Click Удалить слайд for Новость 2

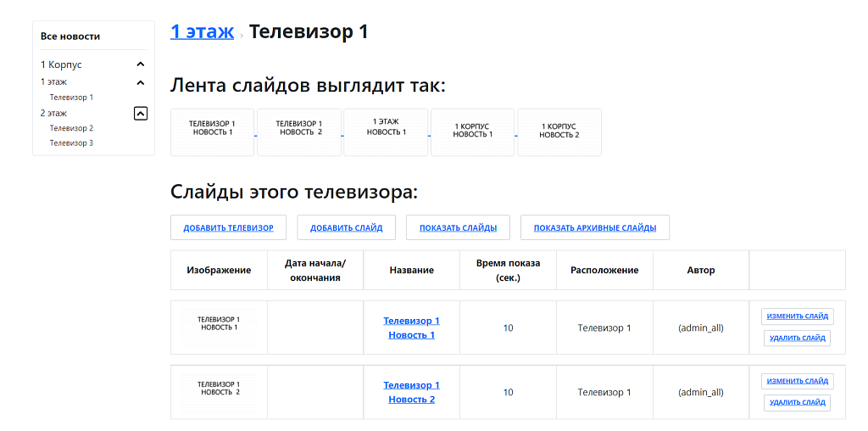(x=797, y=403)
